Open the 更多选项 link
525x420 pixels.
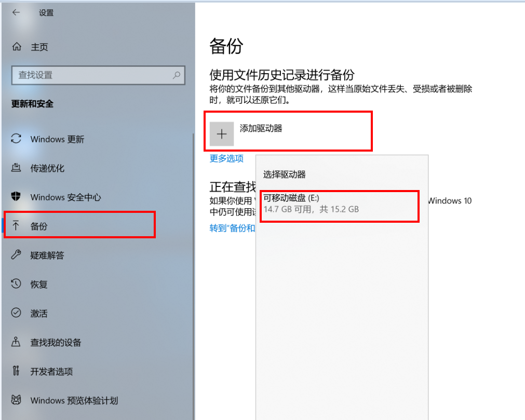pyautogui.click(x=226, y=158)
